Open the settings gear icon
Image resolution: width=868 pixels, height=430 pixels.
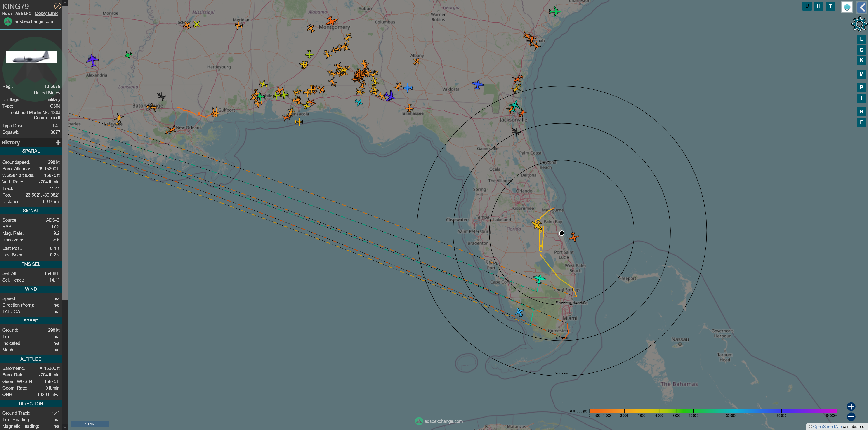click(860, 24)
